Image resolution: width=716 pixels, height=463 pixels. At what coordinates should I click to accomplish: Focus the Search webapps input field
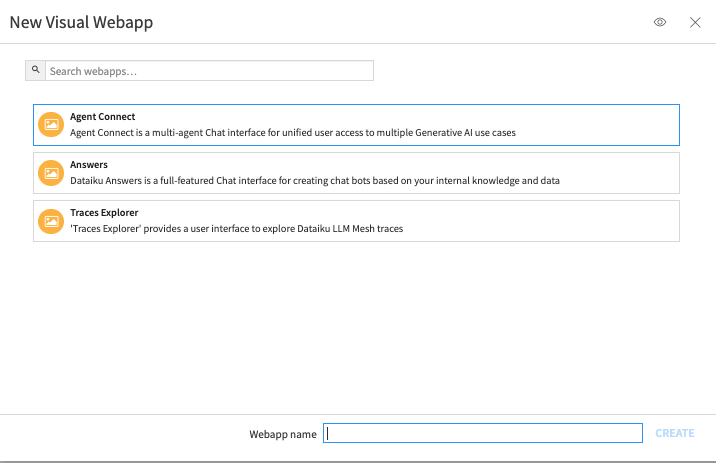[210, 71]
